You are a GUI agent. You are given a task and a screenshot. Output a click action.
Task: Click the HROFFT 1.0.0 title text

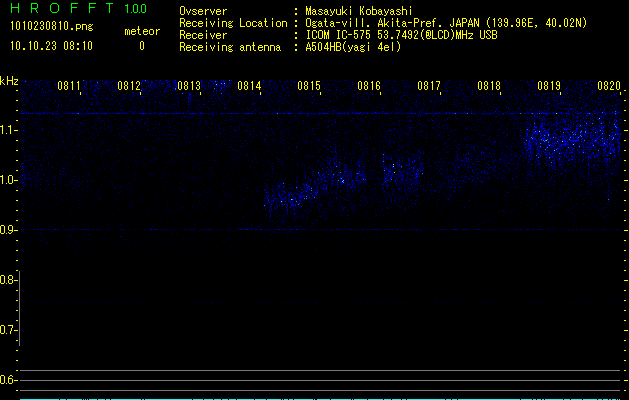(x=78, y=8)
